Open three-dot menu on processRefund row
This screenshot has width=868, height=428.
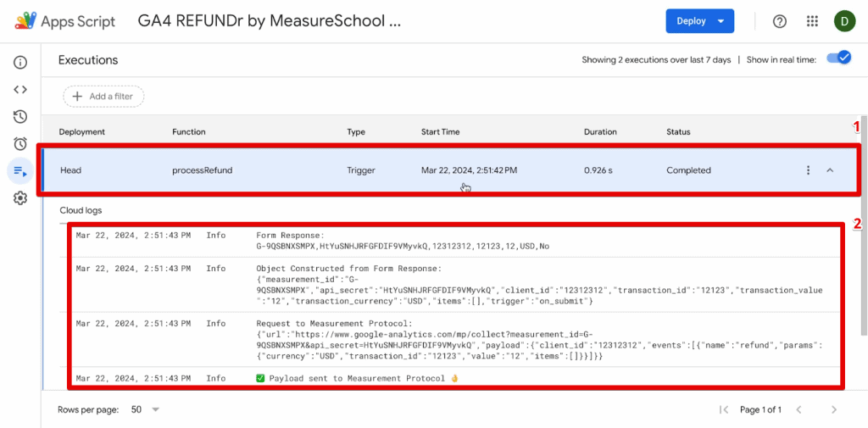click(808, 170)
